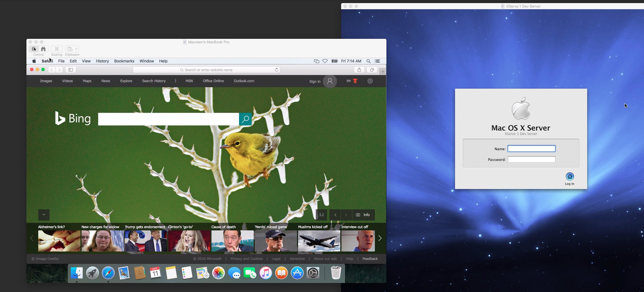Open Finder from the Dock

tap(77, 273)
